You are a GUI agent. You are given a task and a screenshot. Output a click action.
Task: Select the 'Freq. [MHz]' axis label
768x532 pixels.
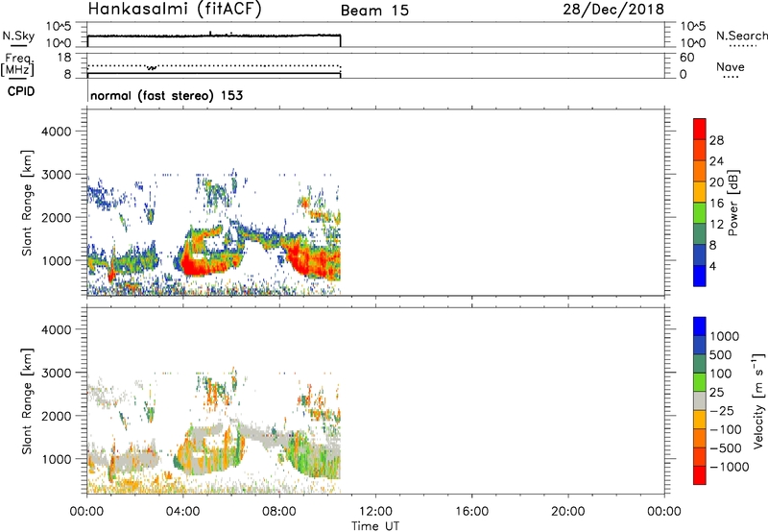(18, 65)
